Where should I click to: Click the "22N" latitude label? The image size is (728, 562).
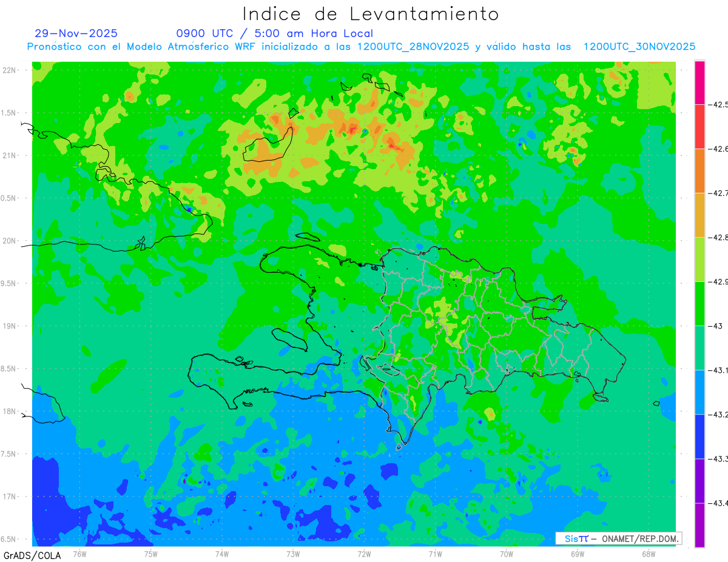click(10, 70)
